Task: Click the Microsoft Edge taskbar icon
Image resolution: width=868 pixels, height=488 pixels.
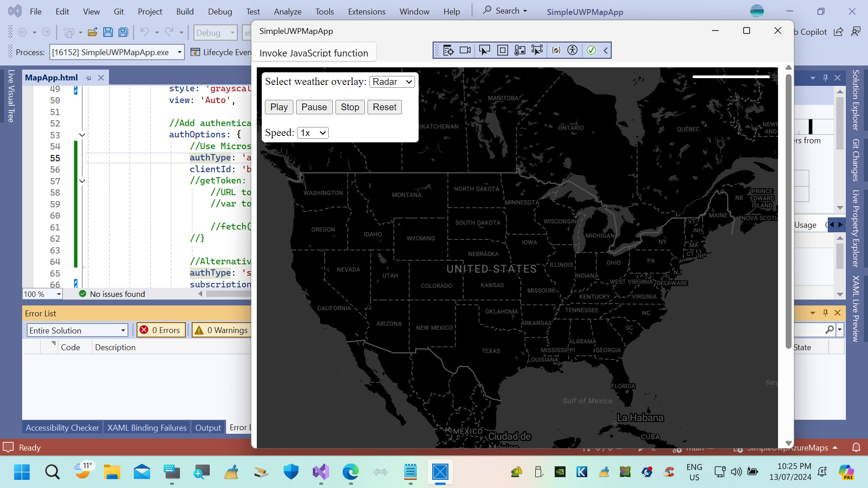Action: (x=351, y=472)
